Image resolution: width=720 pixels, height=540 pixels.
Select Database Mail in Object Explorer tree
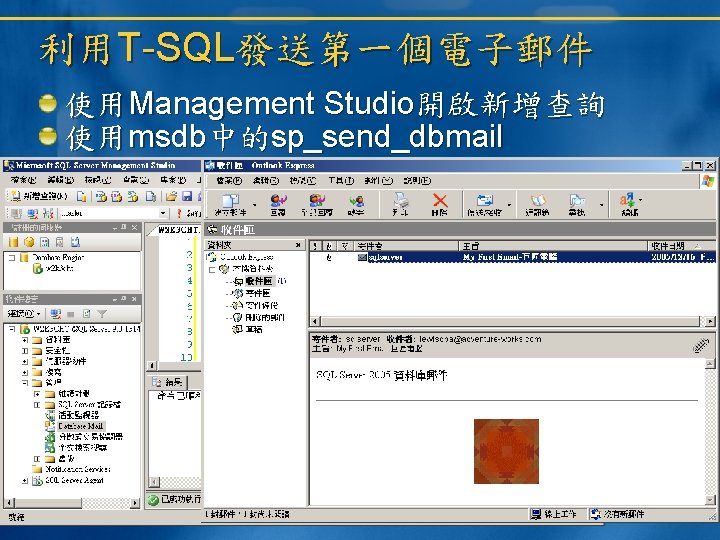click(x=80, y=426)
